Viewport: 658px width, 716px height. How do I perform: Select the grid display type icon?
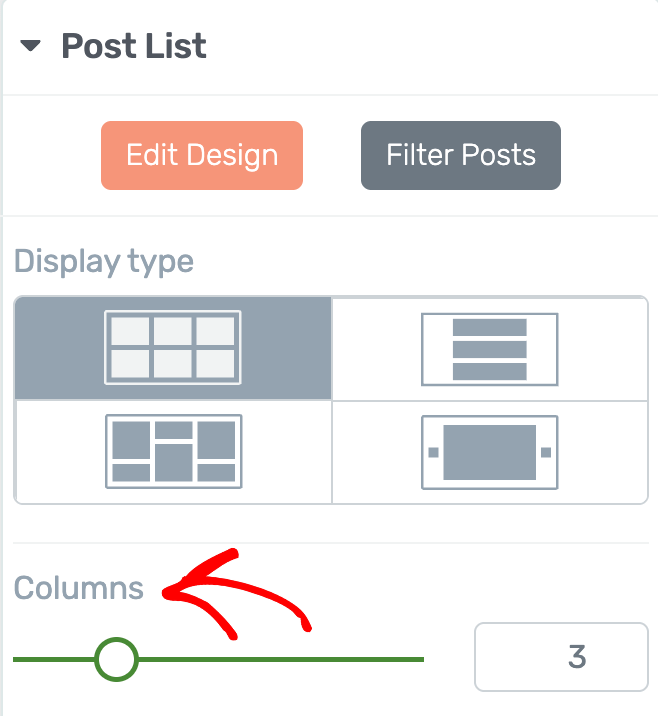[173, 347]
